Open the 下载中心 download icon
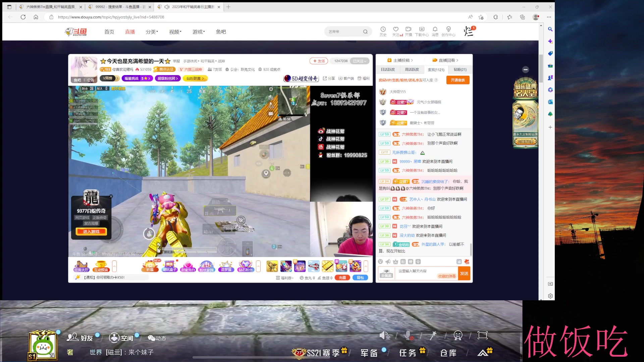 (422, 31)
